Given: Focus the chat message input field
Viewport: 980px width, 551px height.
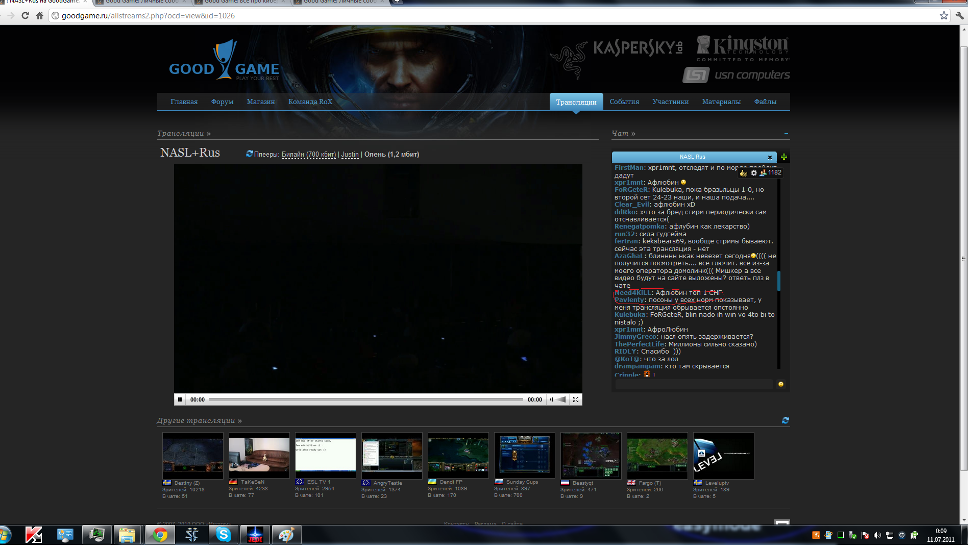Looking at the screenshot, I should pyautogui.click(x=694, y=384).
